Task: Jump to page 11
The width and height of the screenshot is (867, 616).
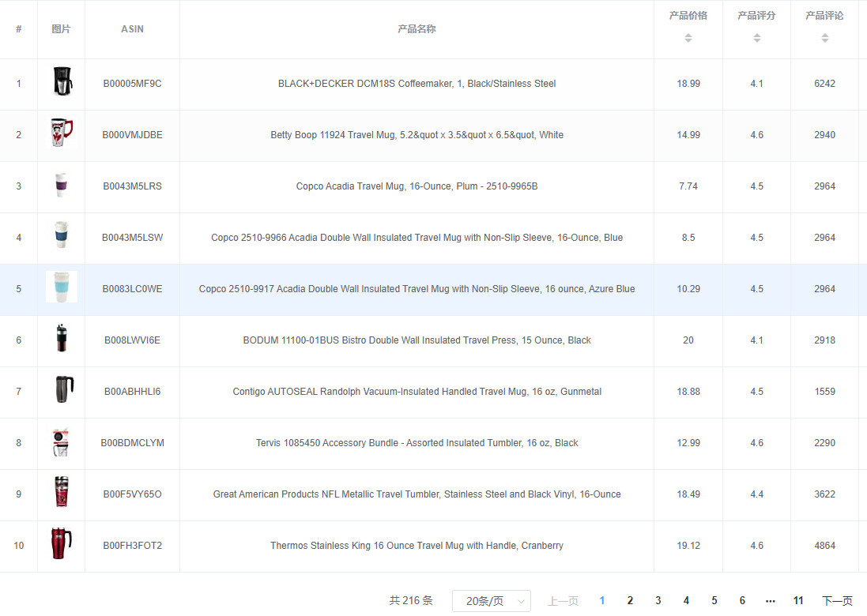Action: point(798,601)
